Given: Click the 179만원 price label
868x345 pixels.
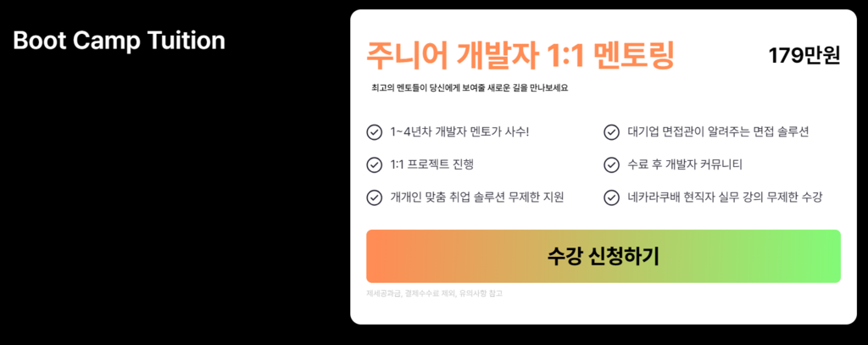Looking at the screenshot, I should (804, 56).
